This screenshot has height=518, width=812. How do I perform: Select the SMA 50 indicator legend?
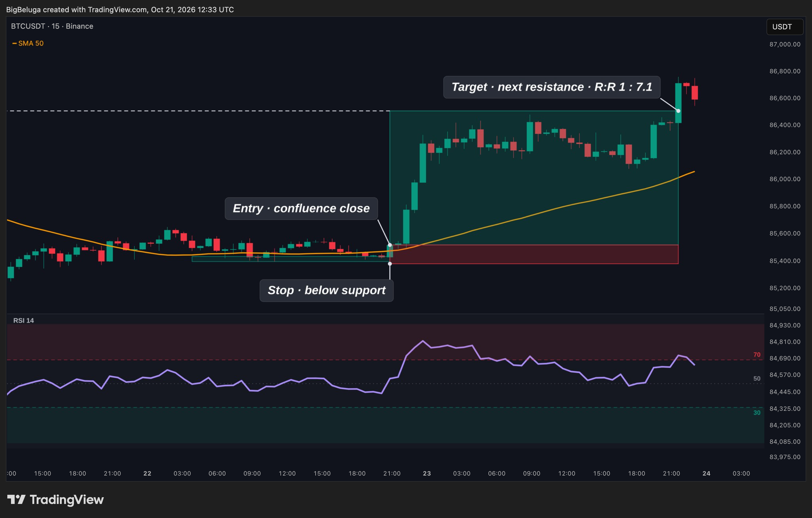(28, 43)
